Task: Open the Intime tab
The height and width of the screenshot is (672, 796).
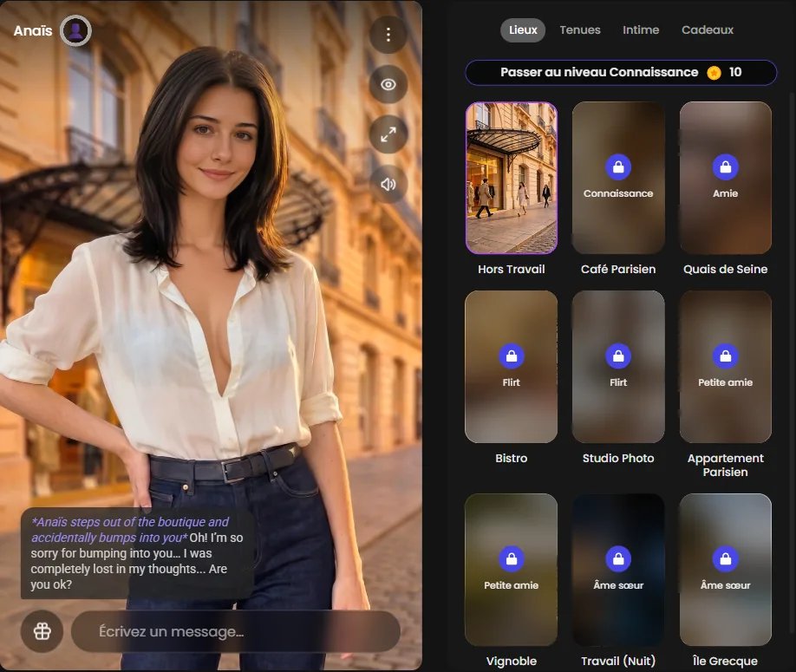Action: click(641, 30)
